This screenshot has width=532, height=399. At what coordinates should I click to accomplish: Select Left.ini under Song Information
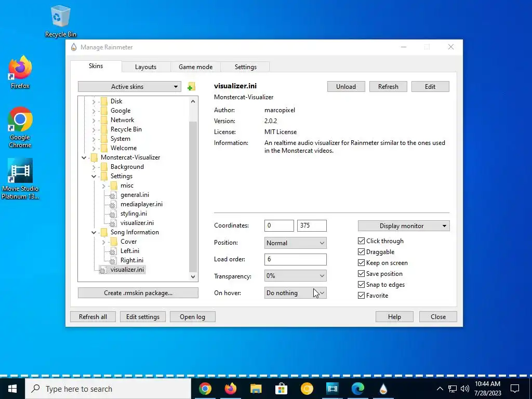[129, 251]
